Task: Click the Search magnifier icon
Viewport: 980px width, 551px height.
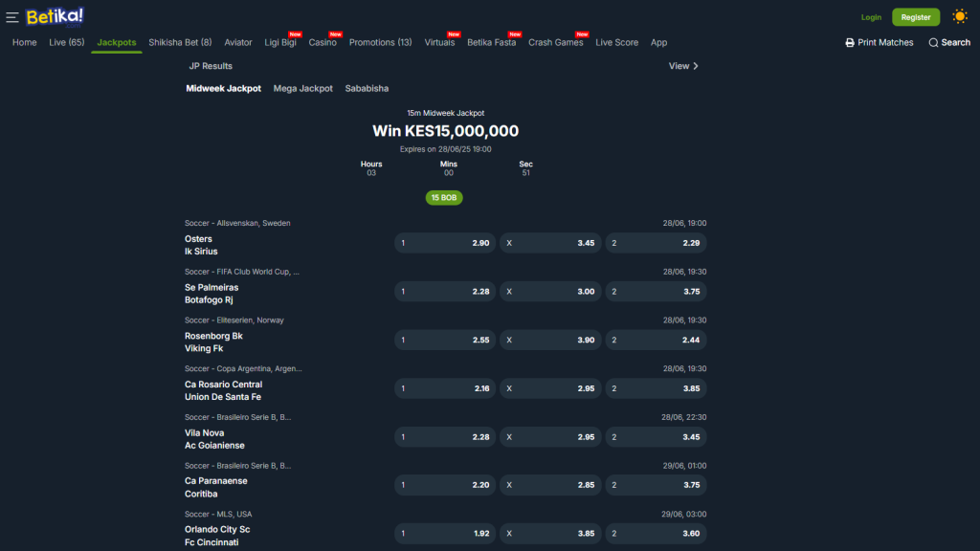Action: [933, 42]
